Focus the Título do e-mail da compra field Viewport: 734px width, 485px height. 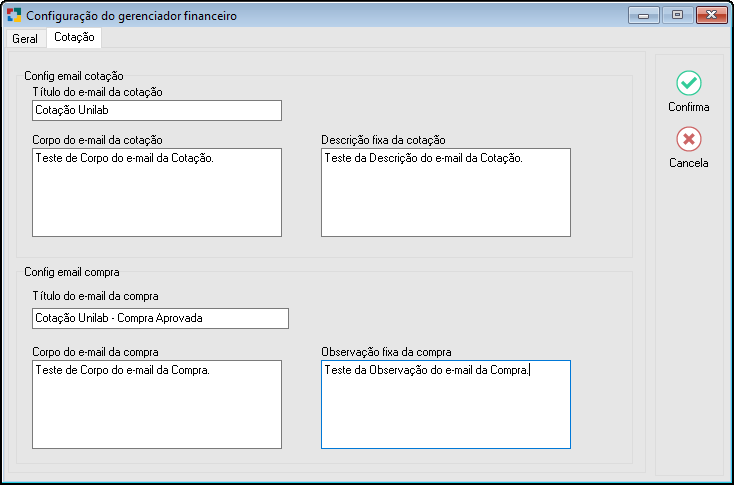coord(161,318)
